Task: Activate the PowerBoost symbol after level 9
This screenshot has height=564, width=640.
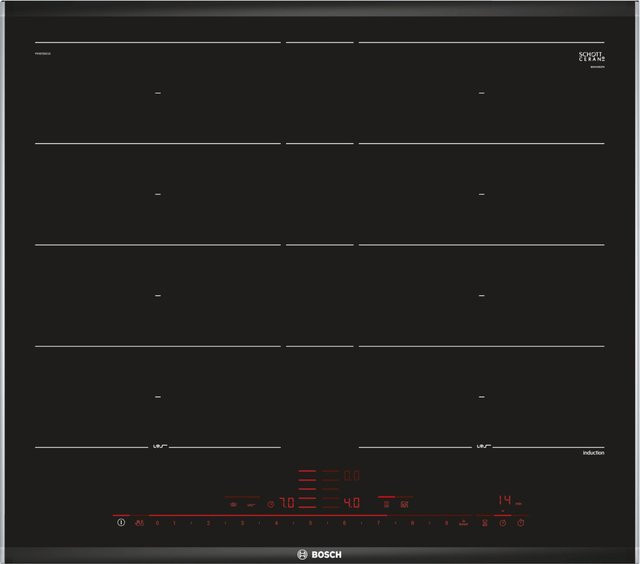Action: [464, 523]
